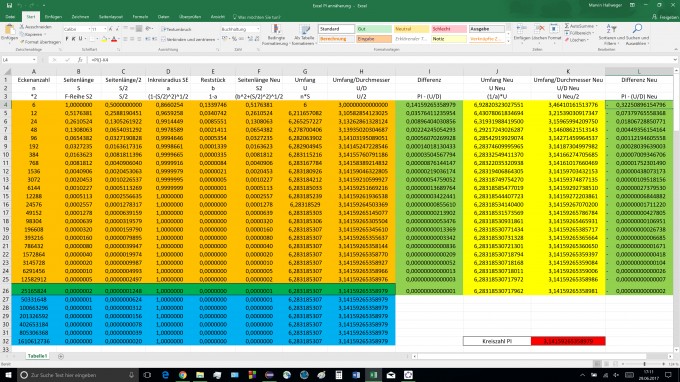Switch to the Formeln ribbon tab
680x382 pixels.
click(x=141, y=17)
